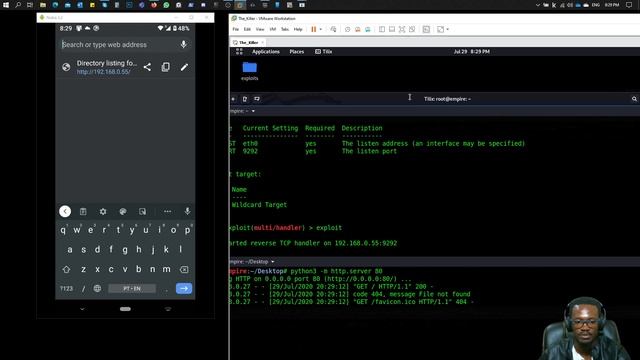Tap the keyboard backspace key
This screenshot has height=360, width=640.
coord(184,269)
